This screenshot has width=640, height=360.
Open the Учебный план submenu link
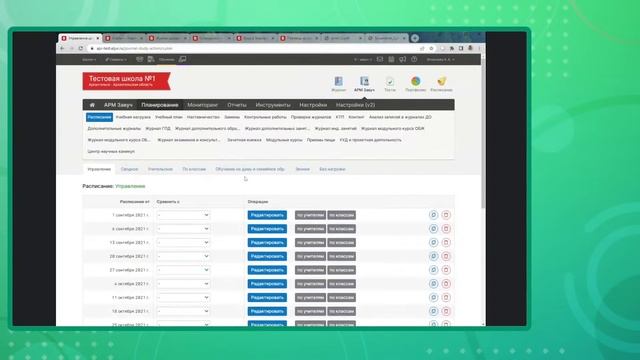[x=169, y=117]
